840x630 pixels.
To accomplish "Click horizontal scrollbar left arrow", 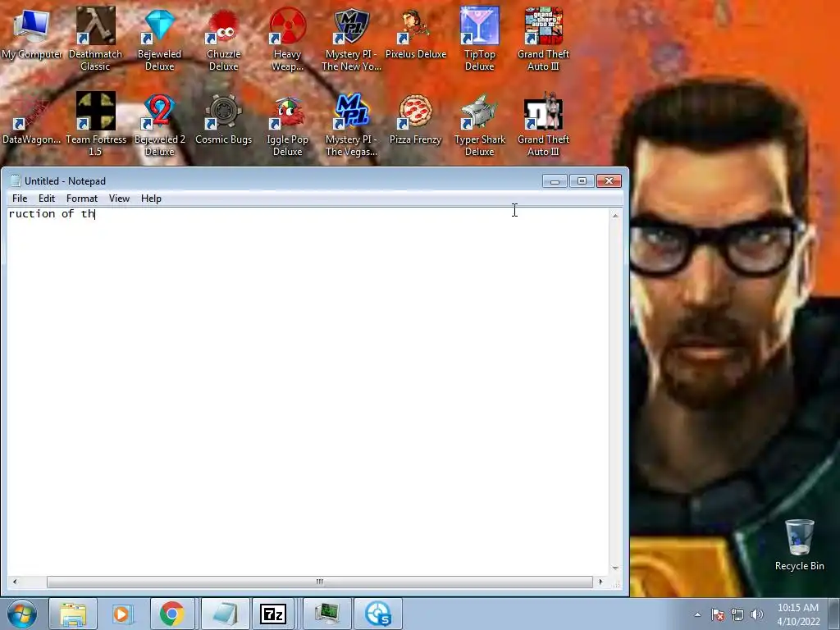I will click(15, 582).
